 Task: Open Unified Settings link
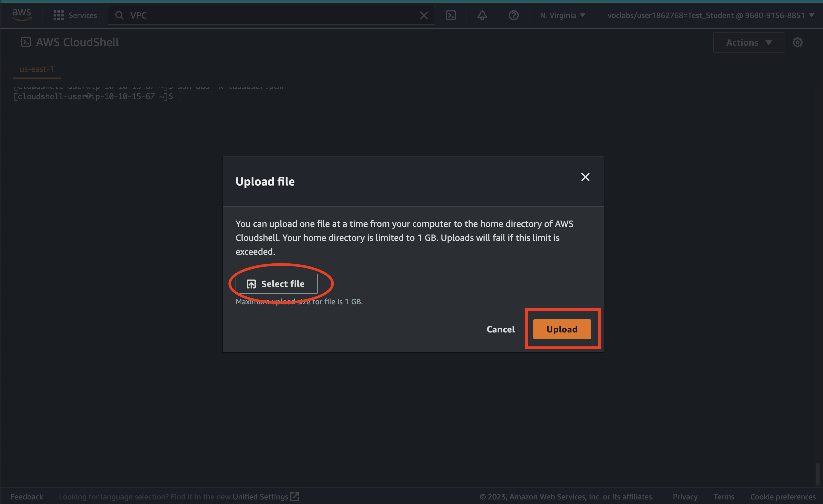(x=260, y=497)
